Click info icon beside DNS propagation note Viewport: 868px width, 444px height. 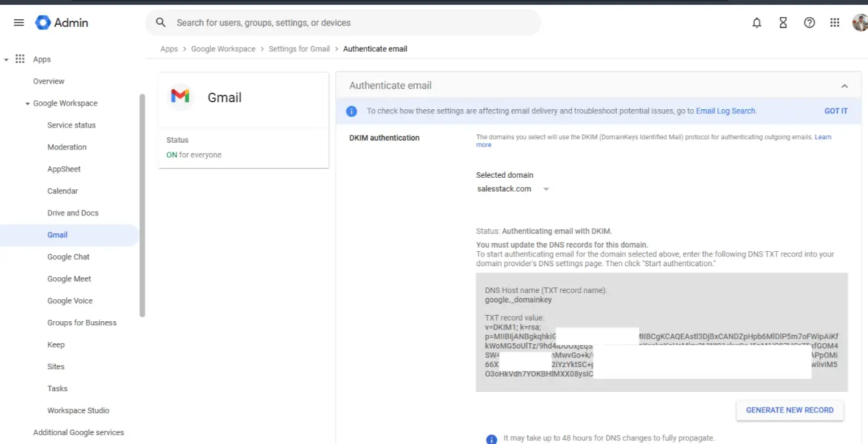pos(492,439)
